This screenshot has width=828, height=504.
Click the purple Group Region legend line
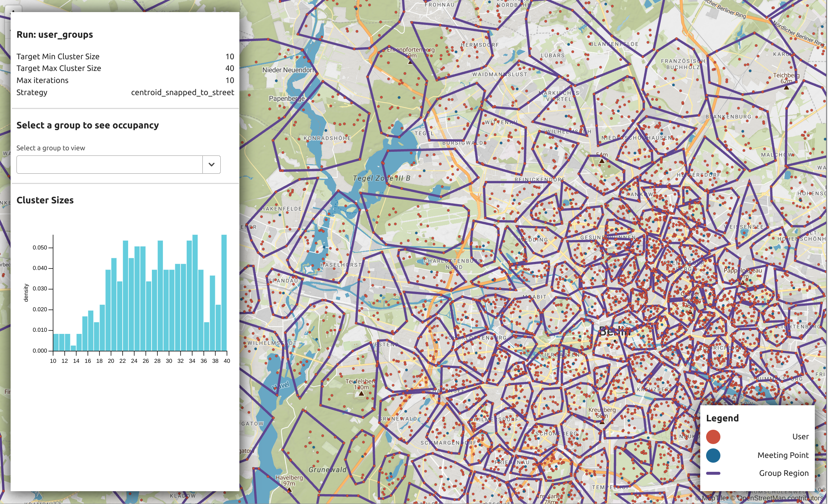713,473
